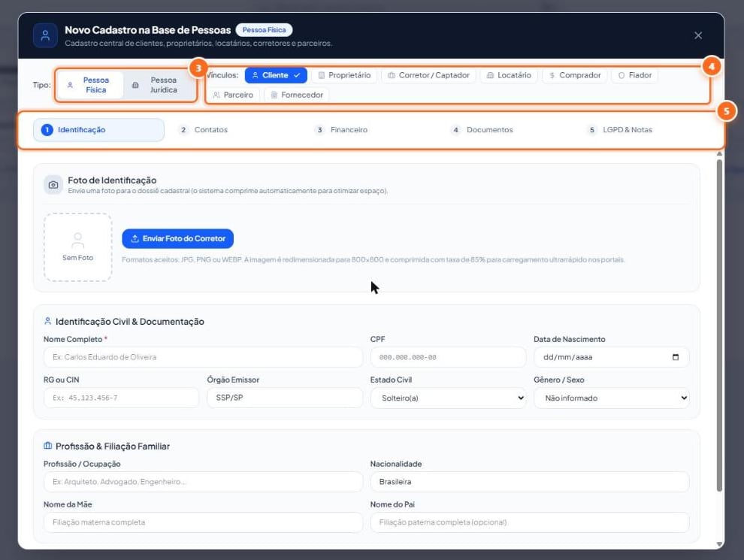Enable the Corretor / Captador vínculo
Screen dimensions: 744x560
[x=428, y=75]
